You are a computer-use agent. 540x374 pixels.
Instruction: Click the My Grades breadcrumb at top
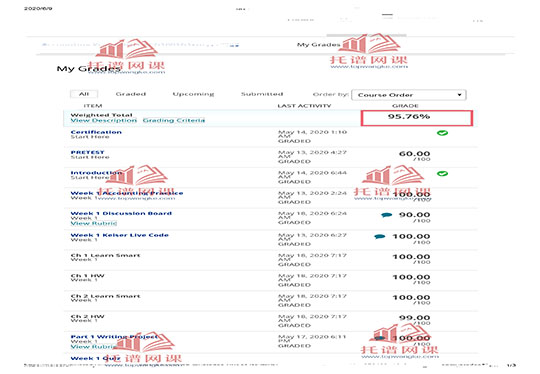coord(319,45)
